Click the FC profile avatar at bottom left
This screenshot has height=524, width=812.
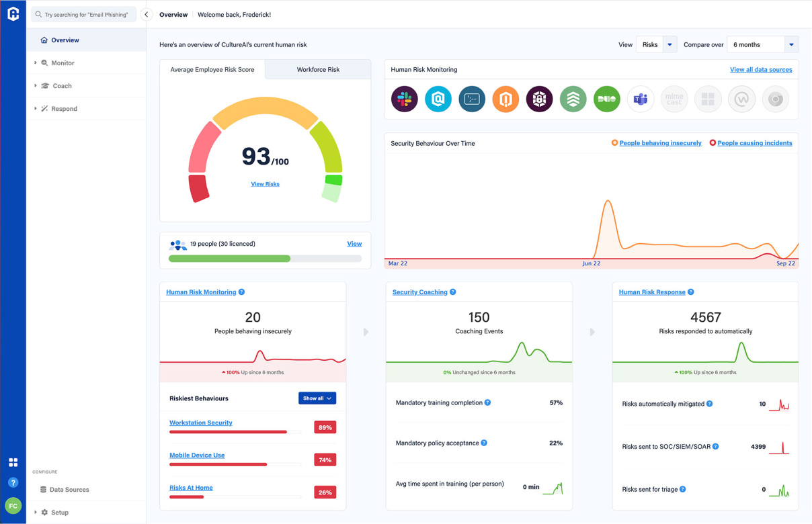13,505
